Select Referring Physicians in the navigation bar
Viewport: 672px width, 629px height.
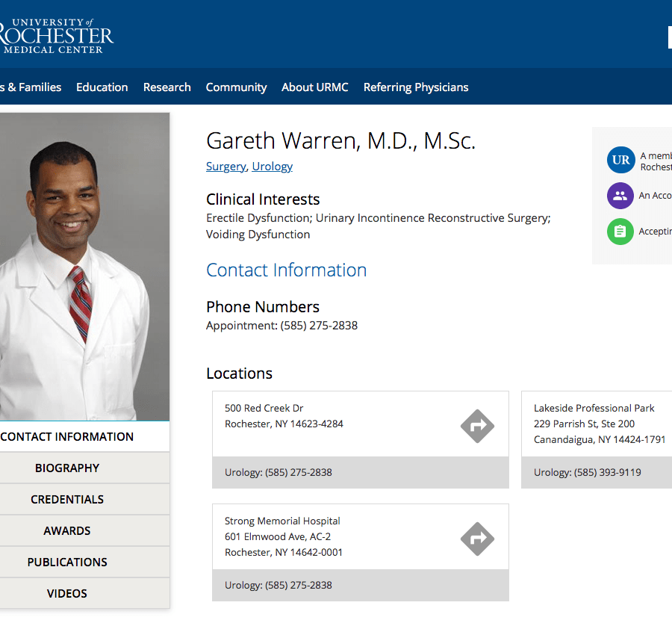[416, 87]
